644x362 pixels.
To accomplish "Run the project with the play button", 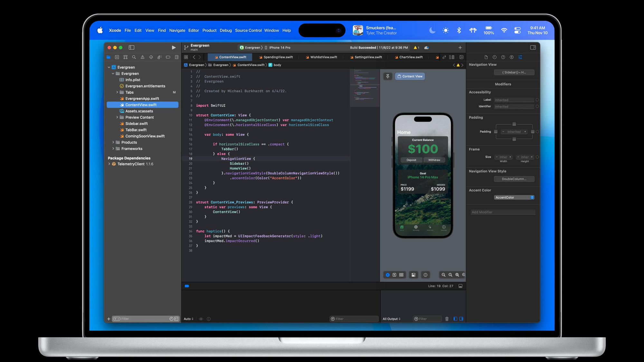I will [174, 48].
